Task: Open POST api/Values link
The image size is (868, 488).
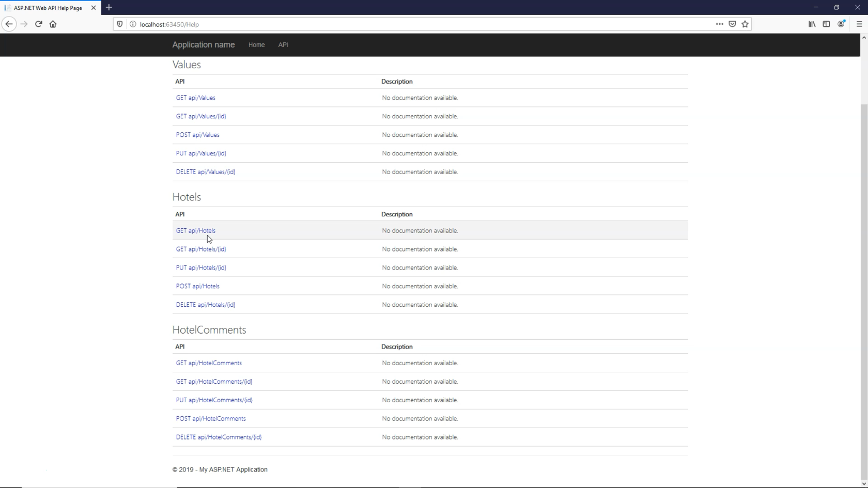Action: tap(197, 135)
